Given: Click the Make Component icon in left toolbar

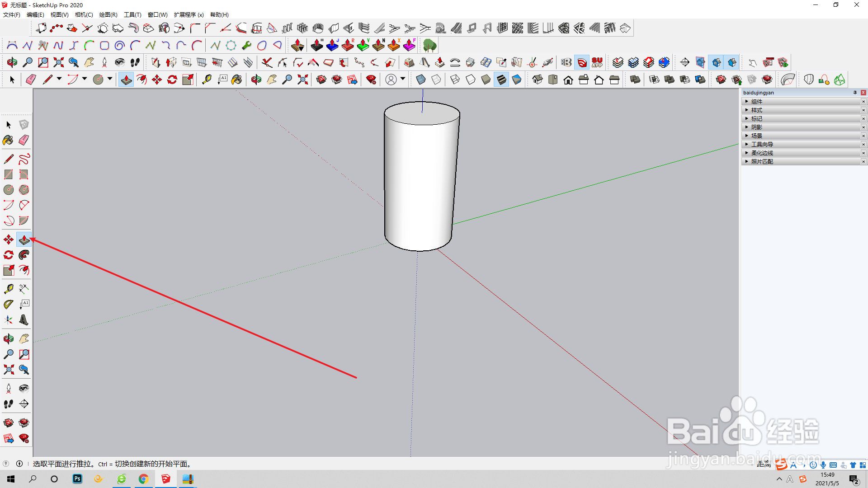Looking at the screenshot, I should click(x=24, y=125).
